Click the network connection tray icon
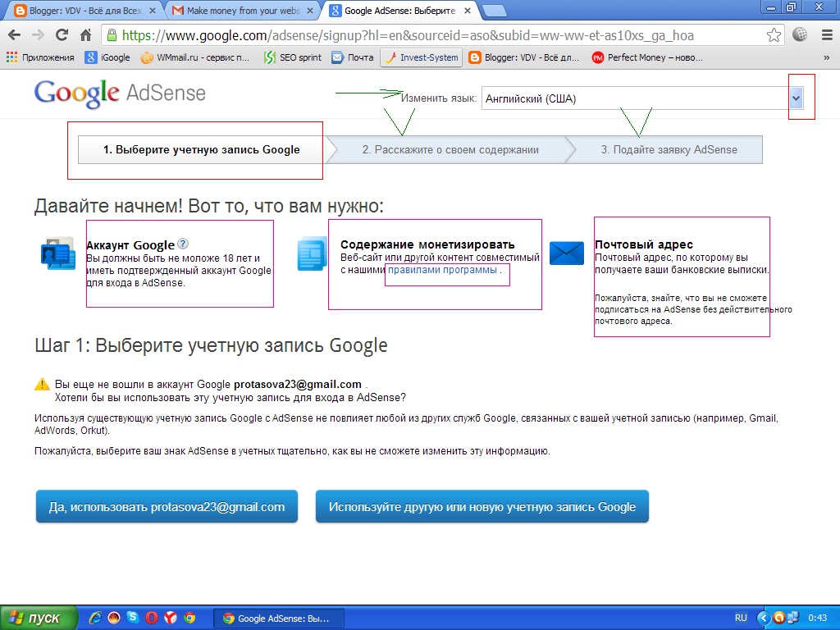Screen dimensions: 840x630 click(793, 618)
